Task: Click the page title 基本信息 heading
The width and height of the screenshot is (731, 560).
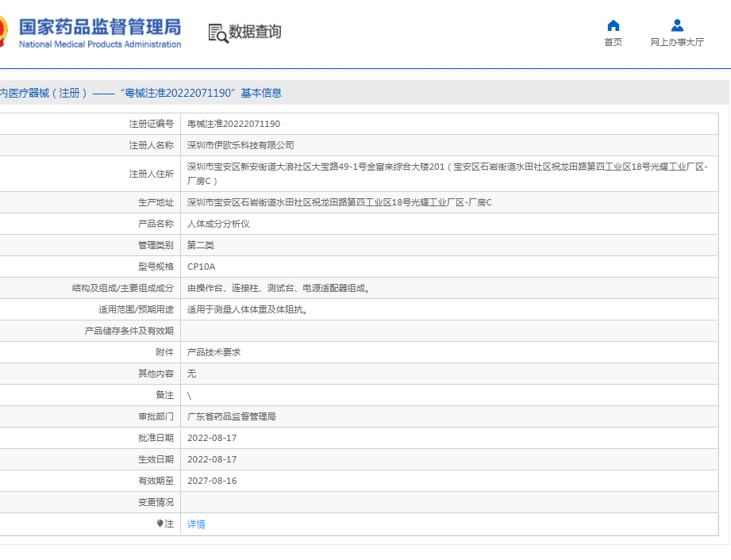Action: pyautogui.click(x=262, y=93)
